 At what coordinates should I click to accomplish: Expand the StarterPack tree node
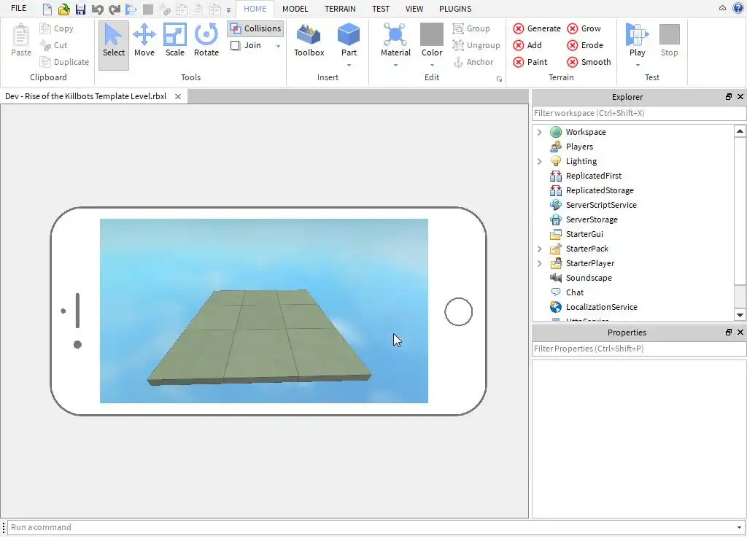click(x=539, y=249)
